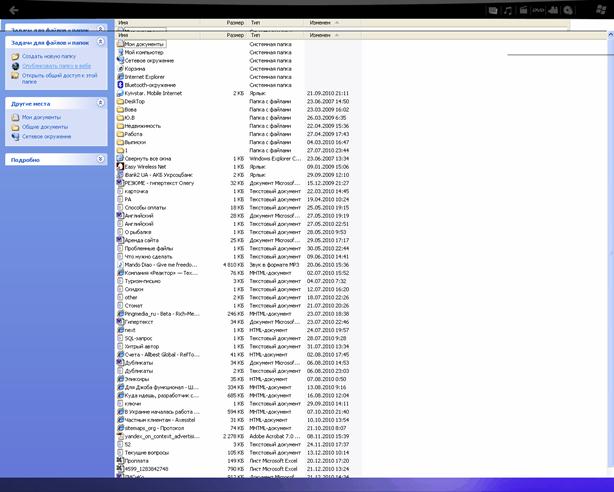This screenshot has width=614, height=492.
Task: Select the file named ключи
Action: pyautogui.click(x=133, y=403)
